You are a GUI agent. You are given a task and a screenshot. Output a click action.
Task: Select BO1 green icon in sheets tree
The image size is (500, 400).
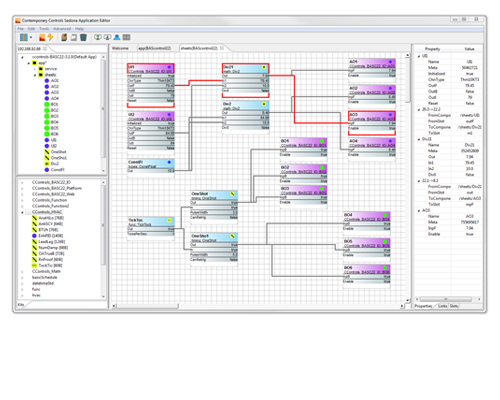pos(47,104)
